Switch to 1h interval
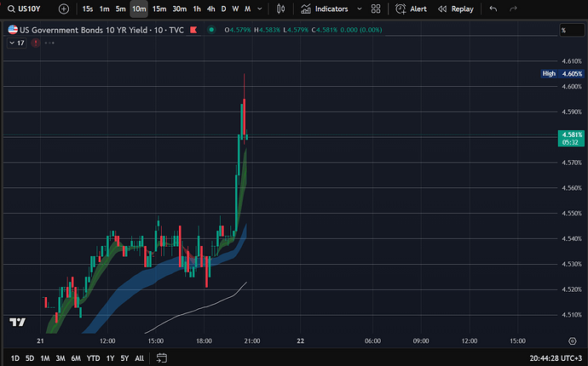Screen dimensions: 588x366 tap(197, 9)
